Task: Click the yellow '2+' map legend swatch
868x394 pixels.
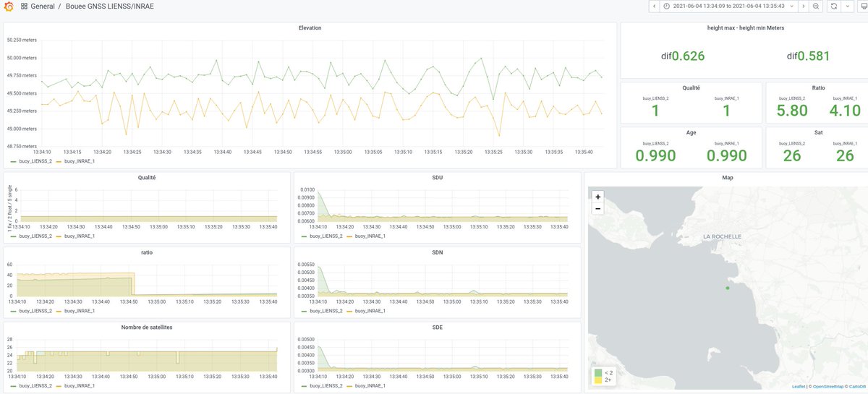Action: (597, 380)
